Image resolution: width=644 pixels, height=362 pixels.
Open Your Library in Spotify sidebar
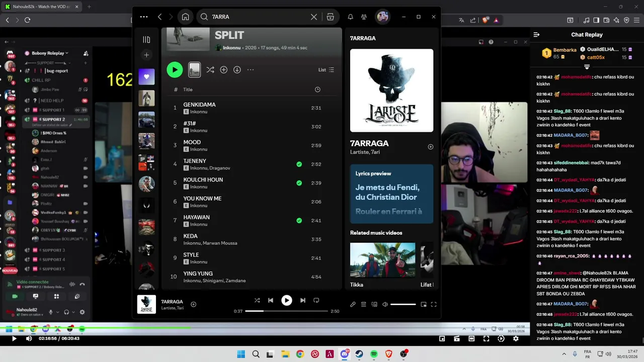point(146,39)
